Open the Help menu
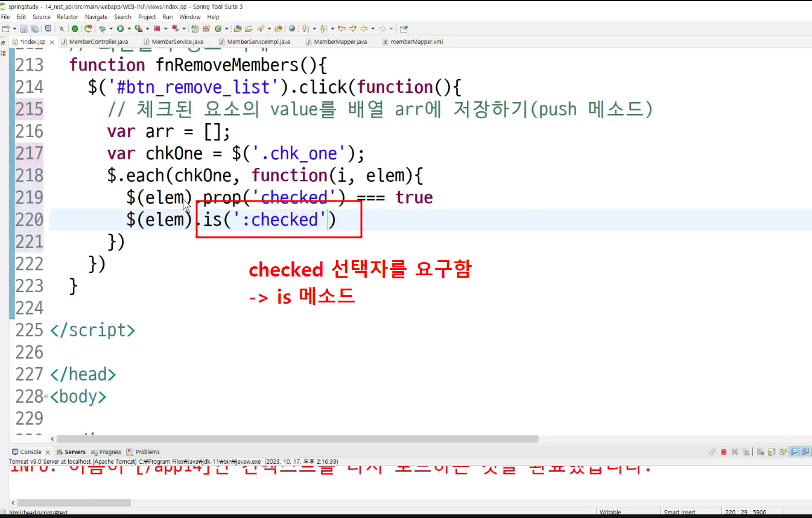 214,17
